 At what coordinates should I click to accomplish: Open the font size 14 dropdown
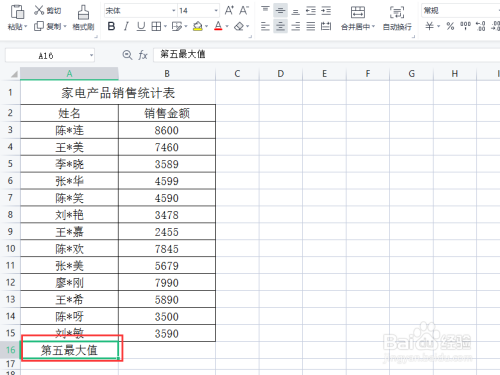(x=216, y=11)
